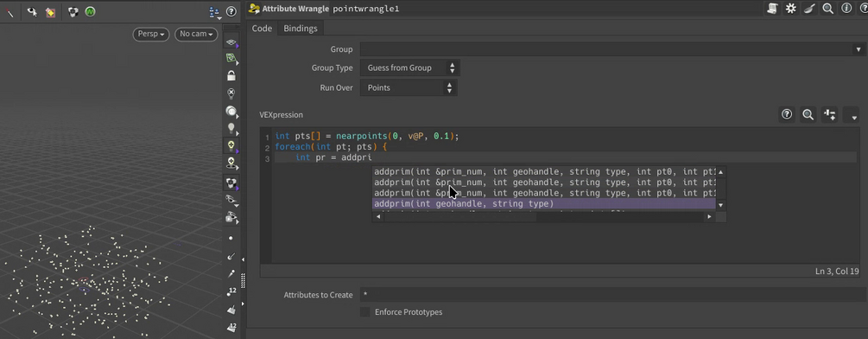
Task: Click the autocomplete list scroll-down arrow
Action: [720, 205]
